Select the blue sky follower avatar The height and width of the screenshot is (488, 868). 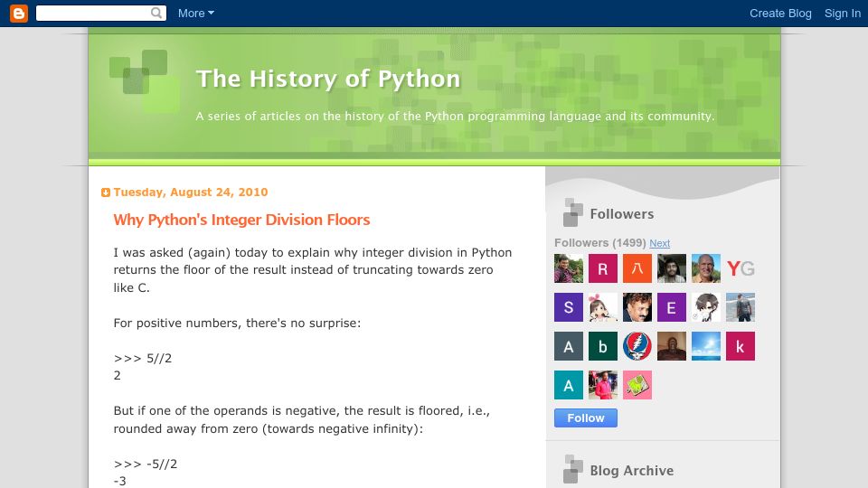click(706, 346)
